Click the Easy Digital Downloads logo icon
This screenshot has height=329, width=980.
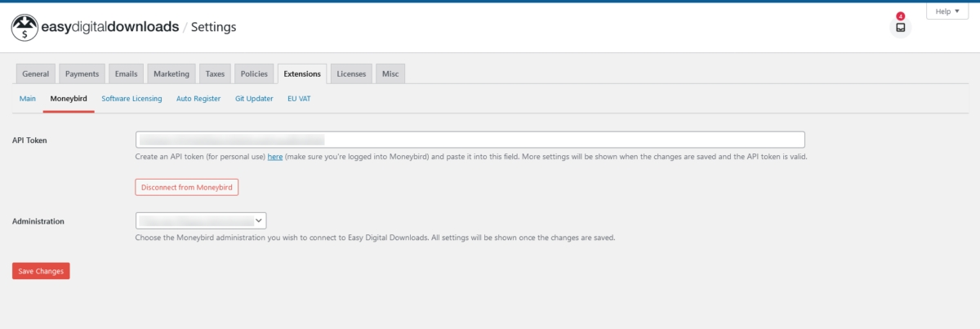[x=24, y=27]
